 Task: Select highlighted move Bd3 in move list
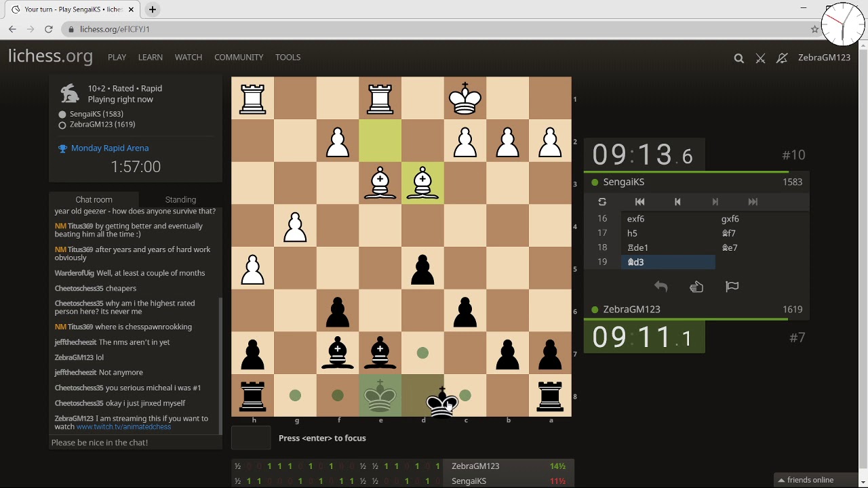(668, 262)
